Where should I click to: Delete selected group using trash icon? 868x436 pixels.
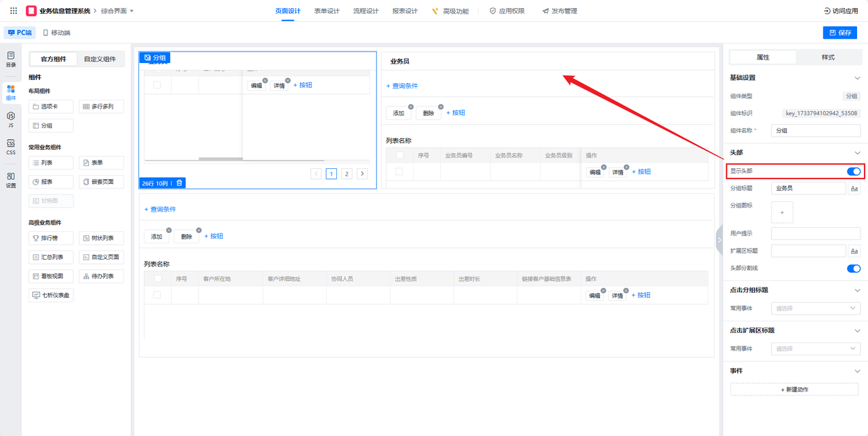tap(179, 183)
